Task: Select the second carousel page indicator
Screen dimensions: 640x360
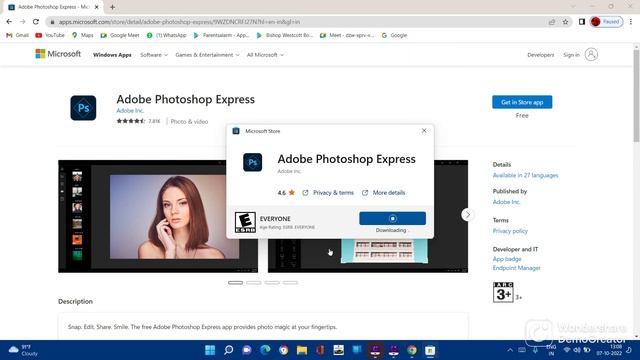Action: [253, 282]
